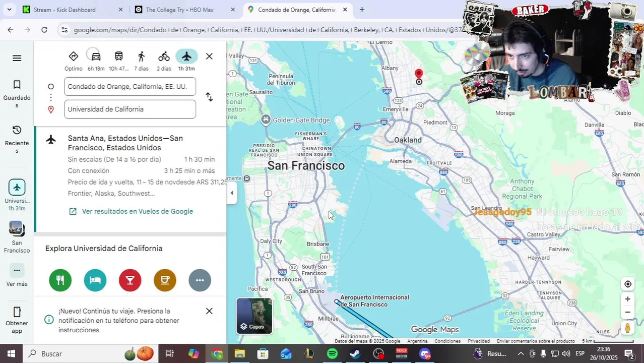This screenshot has height=363, width=644.
Task: Zoom in the map with plus button
Action: [x=627, y=299]
